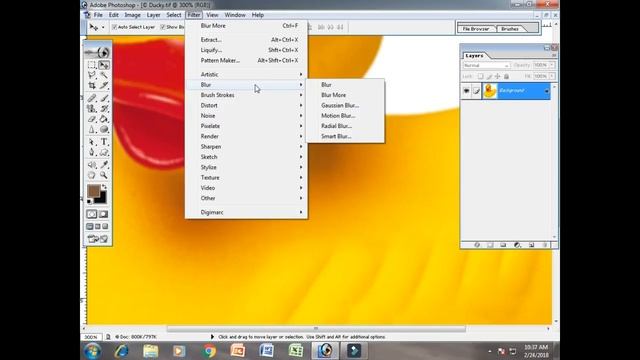Image resolution: width=640 pixels, height=360 pixels.
Task: Select the Eyedropper tool
Action: pyautogui.click(x=104, y=165)
